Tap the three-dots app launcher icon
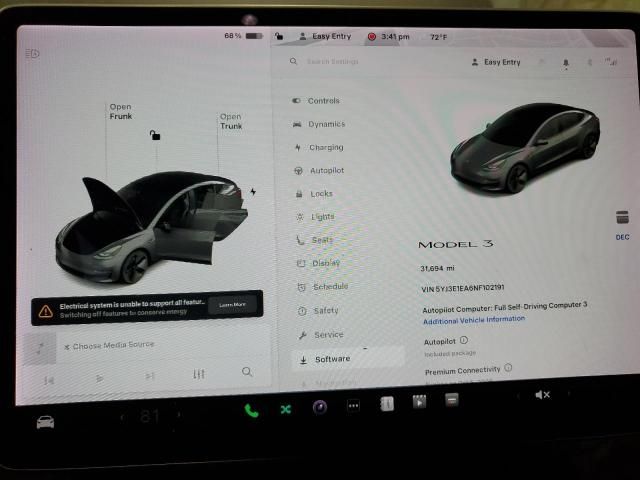Screen dimensions: 640x480 (x=353, y=405)
